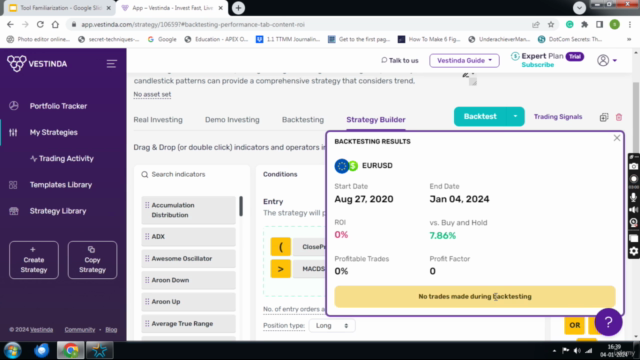Image resolution: width=640 pixels, height=360 pixels.
Task: Open Strategy Library
Action: [58, 211]
